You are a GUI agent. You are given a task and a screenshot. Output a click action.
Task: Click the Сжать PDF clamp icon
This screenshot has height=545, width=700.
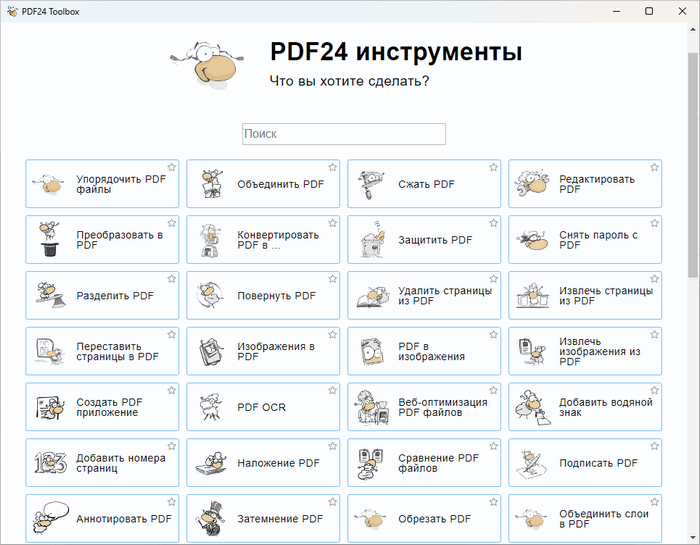371,184
